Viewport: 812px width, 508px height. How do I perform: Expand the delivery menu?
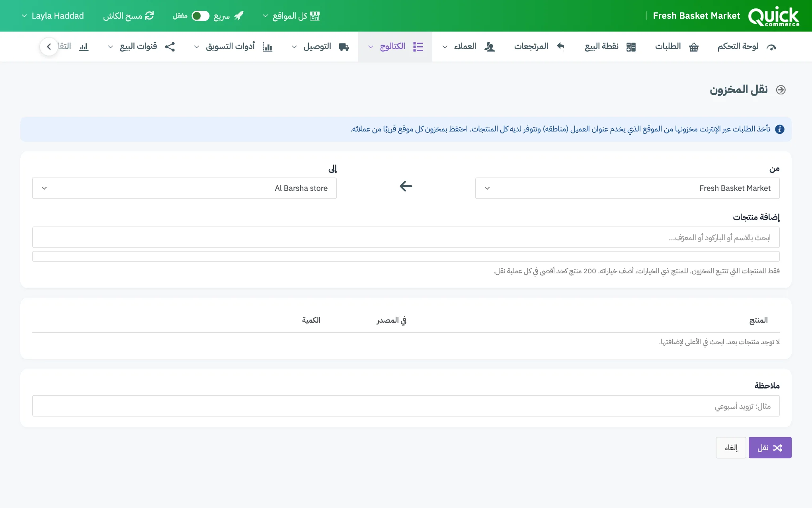click(320, 47)
